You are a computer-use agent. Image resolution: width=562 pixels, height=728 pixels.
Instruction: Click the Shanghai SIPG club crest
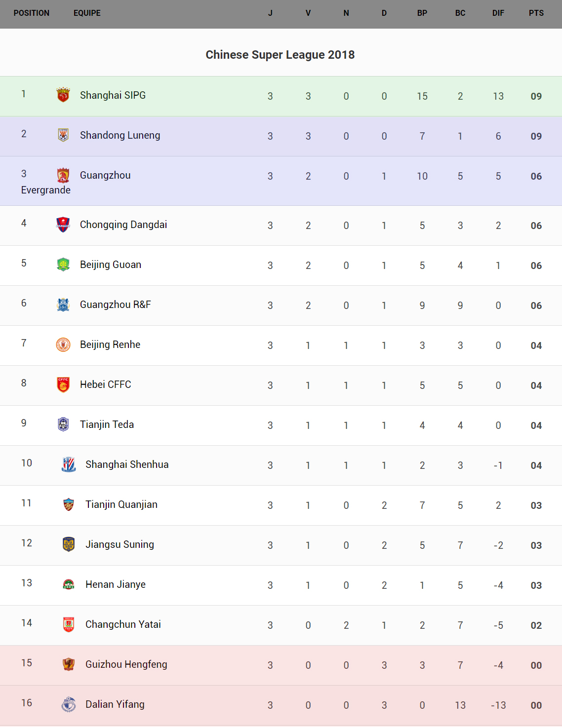(x=63, y=95)
